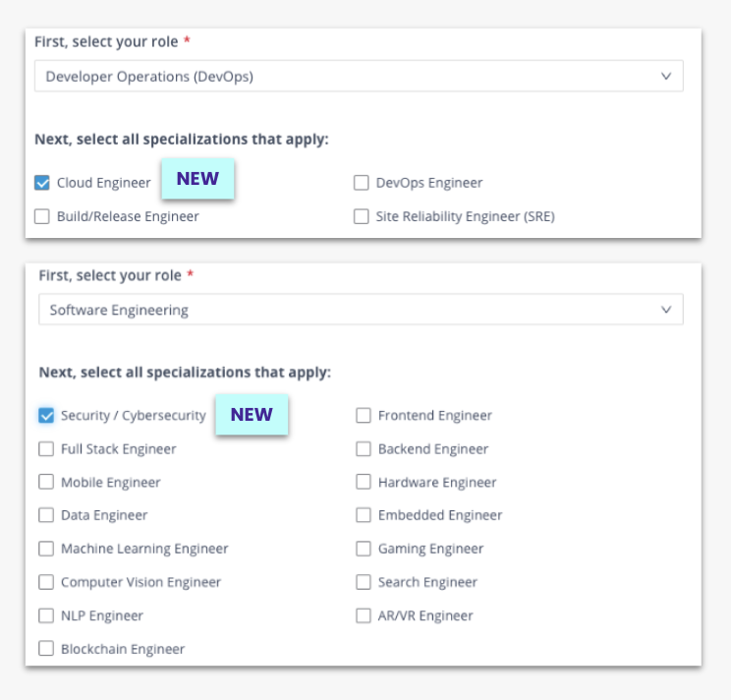Enable the Hardware Engineer specialization
The width and height of the screenshot is (731, 700).
click(364, 483)
